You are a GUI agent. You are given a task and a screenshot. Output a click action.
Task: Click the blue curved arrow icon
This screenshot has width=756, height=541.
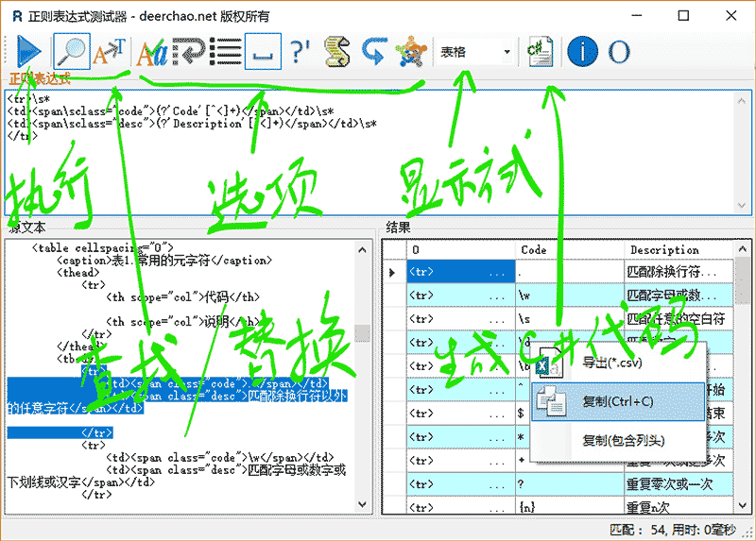click(374, 52)
